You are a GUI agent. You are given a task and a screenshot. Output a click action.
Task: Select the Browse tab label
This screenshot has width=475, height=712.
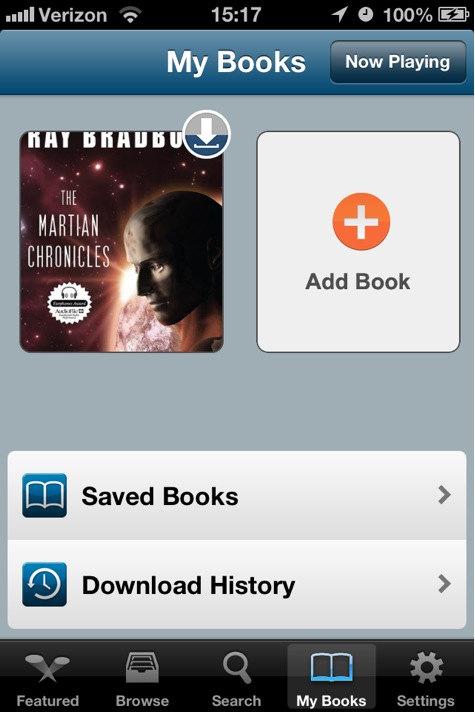(142, 700)
